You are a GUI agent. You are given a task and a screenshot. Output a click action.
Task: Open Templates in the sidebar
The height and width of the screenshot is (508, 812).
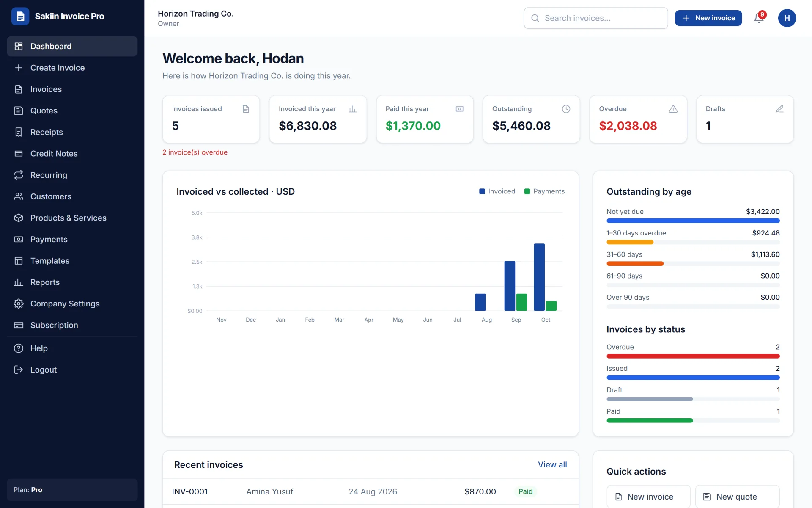[x=72, y=261]
